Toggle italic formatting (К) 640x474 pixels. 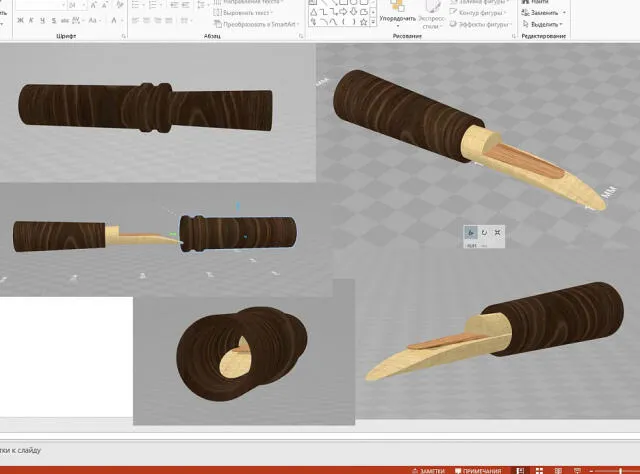pyautogui.click(x=31, y=20)
